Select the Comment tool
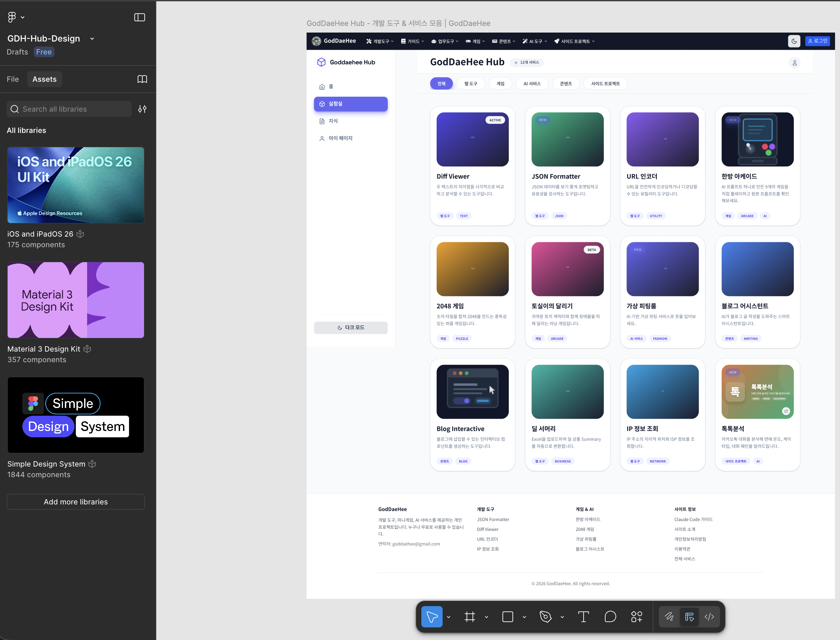 610,617
